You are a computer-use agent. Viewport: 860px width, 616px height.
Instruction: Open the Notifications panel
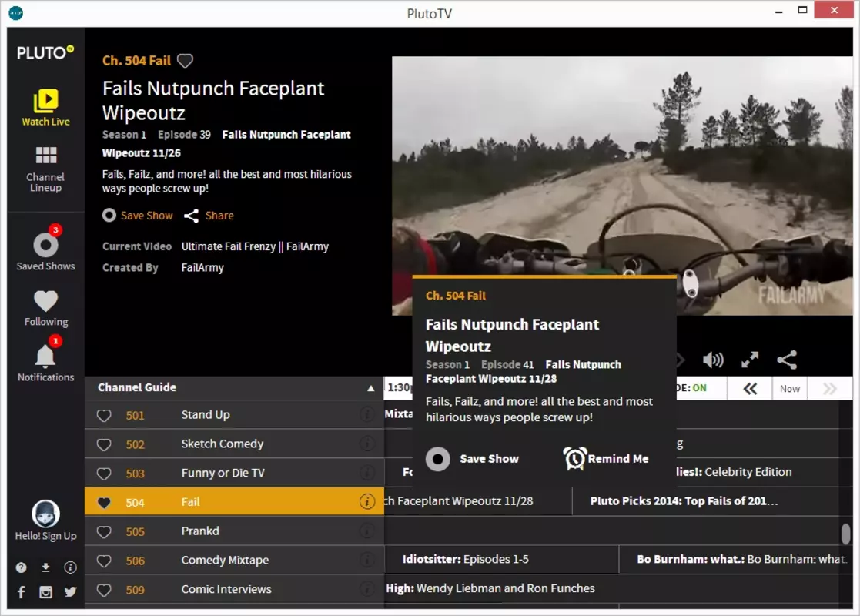[x=45, y=359]
